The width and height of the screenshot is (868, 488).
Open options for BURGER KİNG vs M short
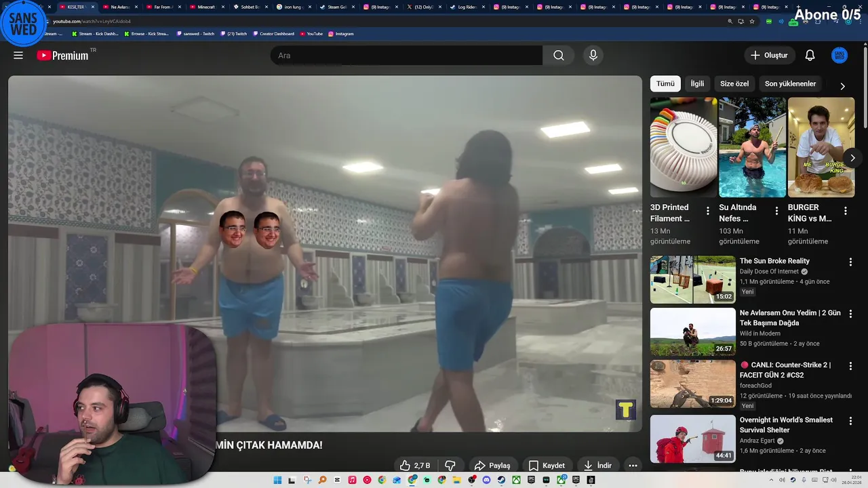coord(845,211)
